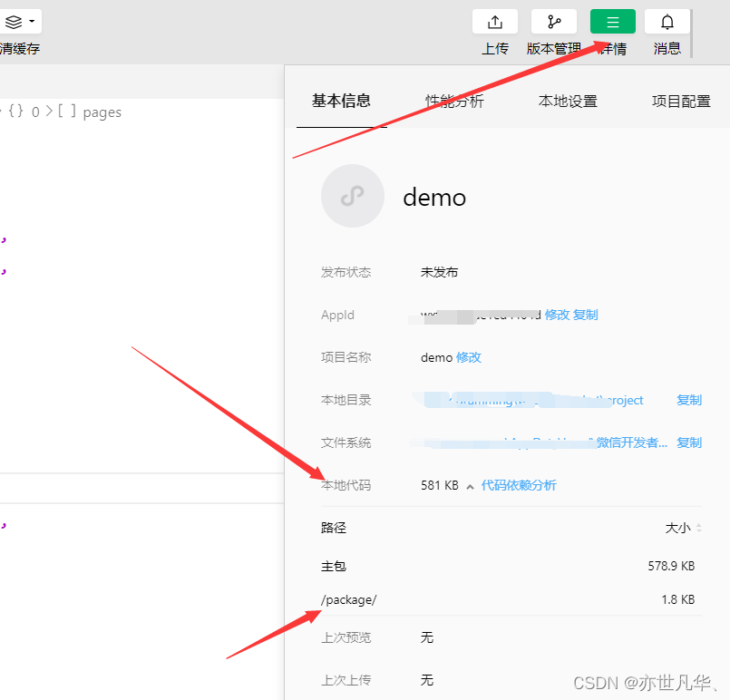Switch to the 基本信息 tab
This screenshot has height=700, width=730.
pos(341,101)
